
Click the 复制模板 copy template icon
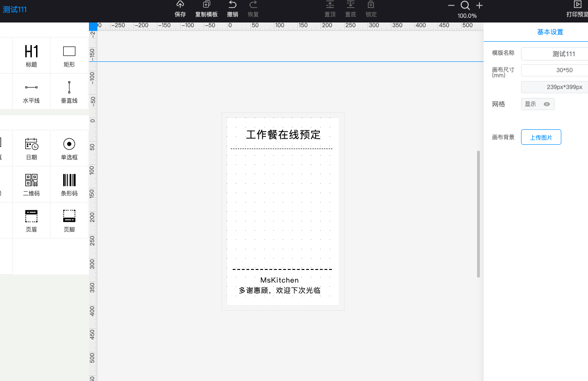(x=206, y=5)
